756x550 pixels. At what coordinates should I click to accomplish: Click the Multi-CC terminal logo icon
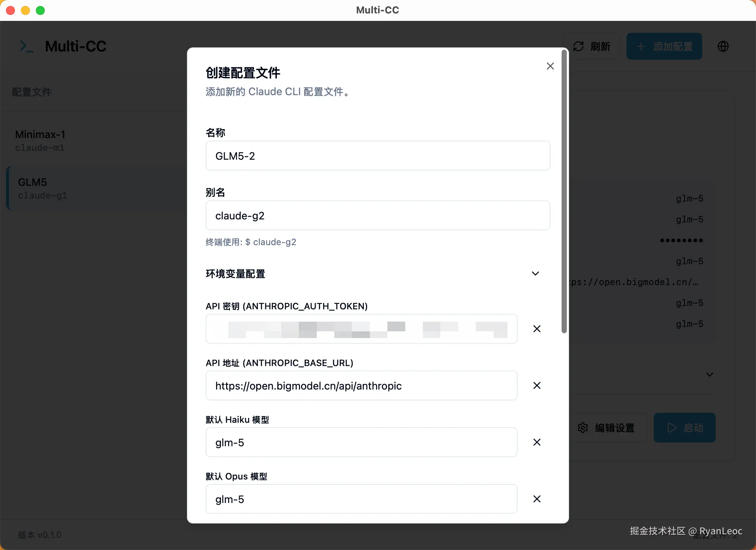pos(26,46)
